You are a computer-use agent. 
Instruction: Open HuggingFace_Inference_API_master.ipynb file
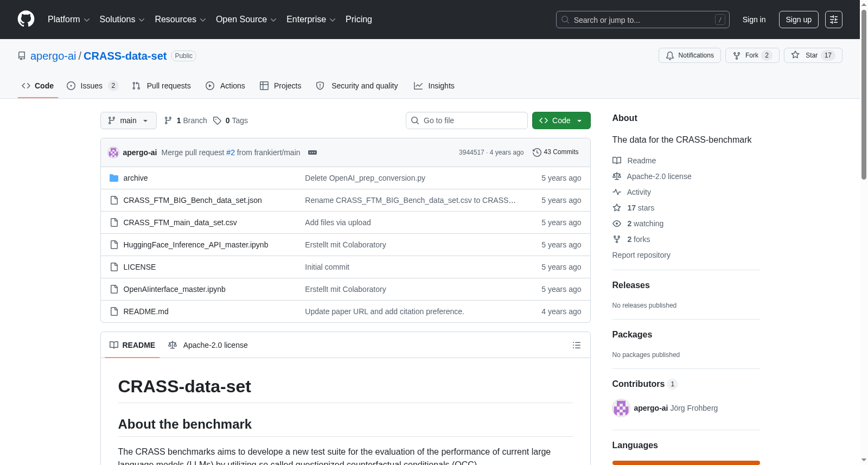pyautogui.click(x=196, y=245)
